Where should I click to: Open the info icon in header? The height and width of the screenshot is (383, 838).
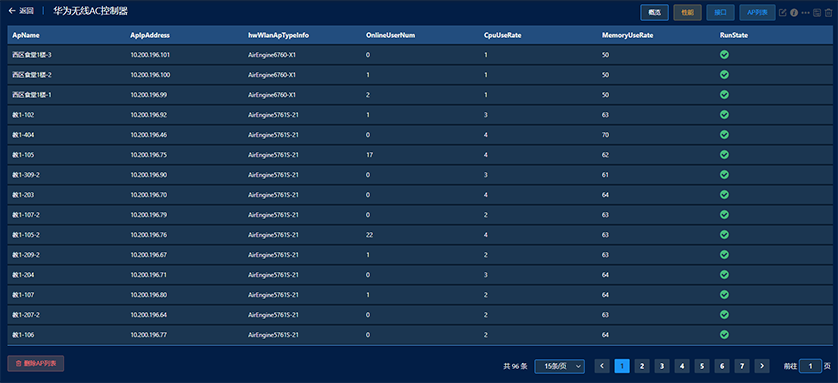pyautogui.click(x=794, y=12)
